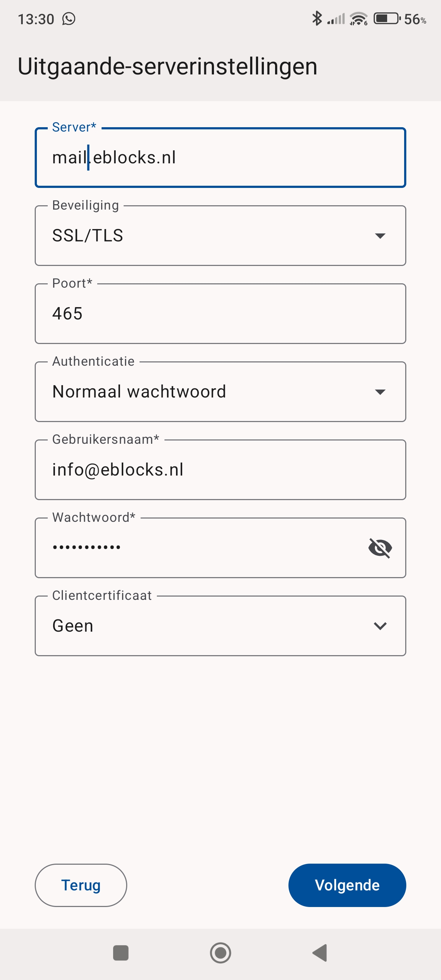Tap the battery indicator icon
The image size is (441, 980).
coord(386,19)
